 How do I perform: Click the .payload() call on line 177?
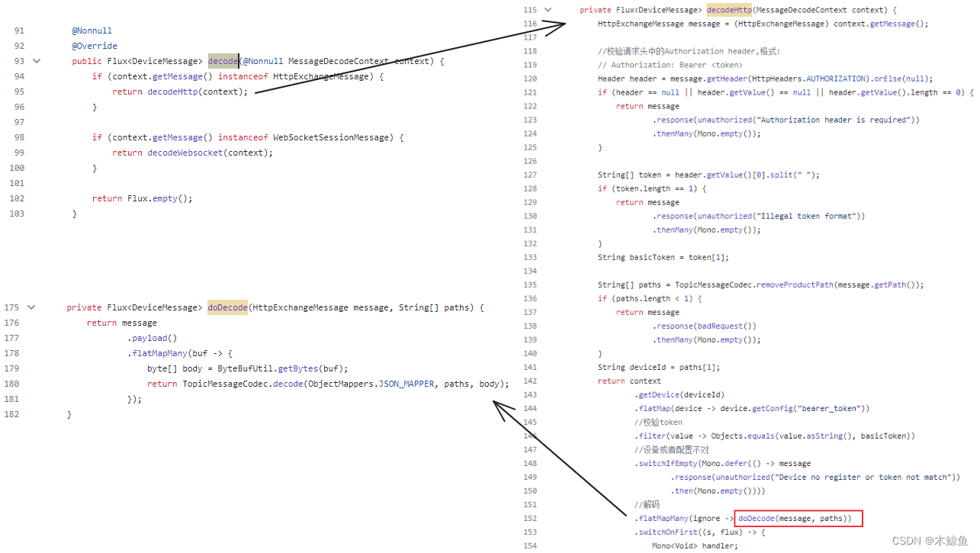click(x=153, y=338)
